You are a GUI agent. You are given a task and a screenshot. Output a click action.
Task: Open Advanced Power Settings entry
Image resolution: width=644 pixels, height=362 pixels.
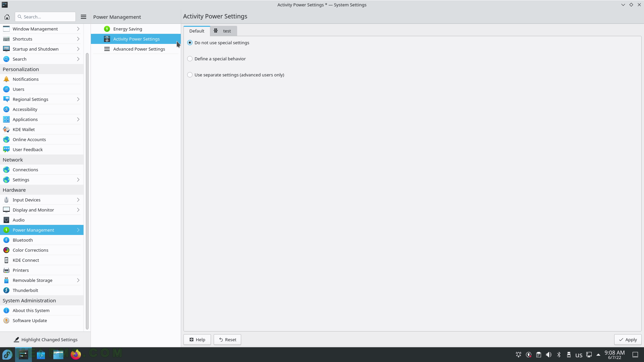coord(136,49)
